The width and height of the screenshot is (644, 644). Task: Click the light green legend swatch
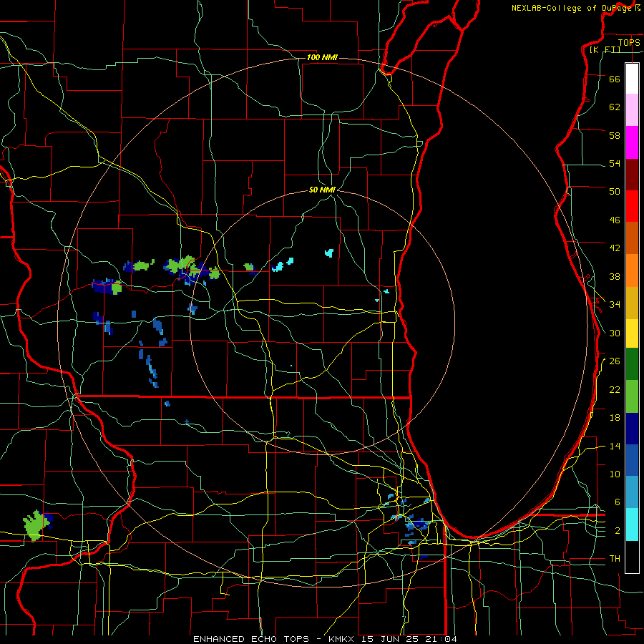[632, 396]
